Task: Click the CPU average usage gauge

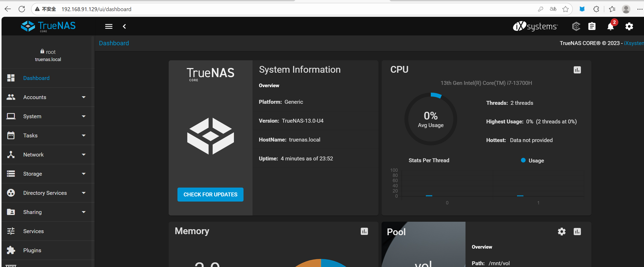Action: click(x=431, y=119)
